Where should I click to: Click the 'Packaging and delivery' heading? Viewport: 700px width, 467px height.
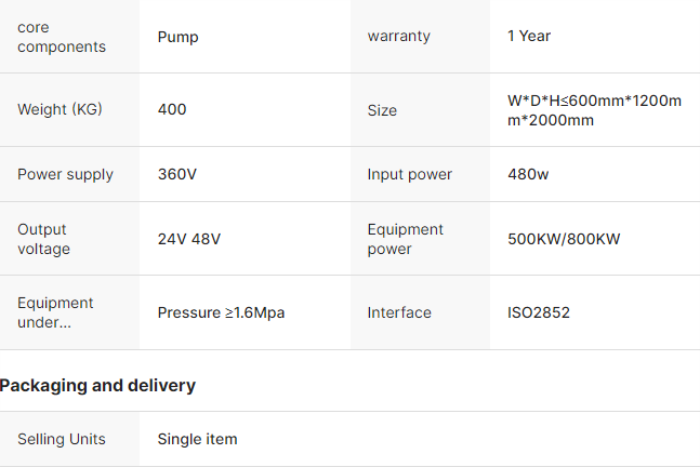98,385
